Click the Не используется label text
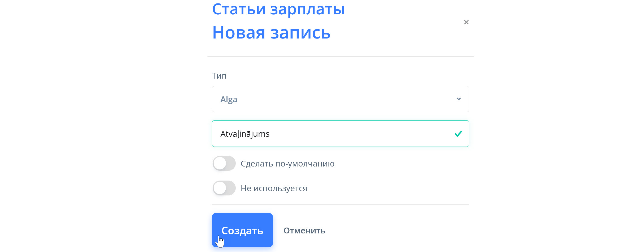Viewport: 644px width, 252px height. click(274, 188)
